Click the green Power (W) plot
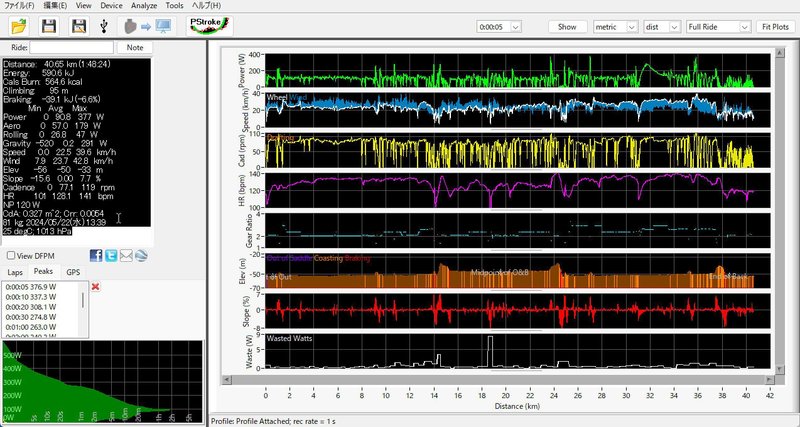This screenshot has height=427, width=800. pyautogui.click(x=518, y=70)
